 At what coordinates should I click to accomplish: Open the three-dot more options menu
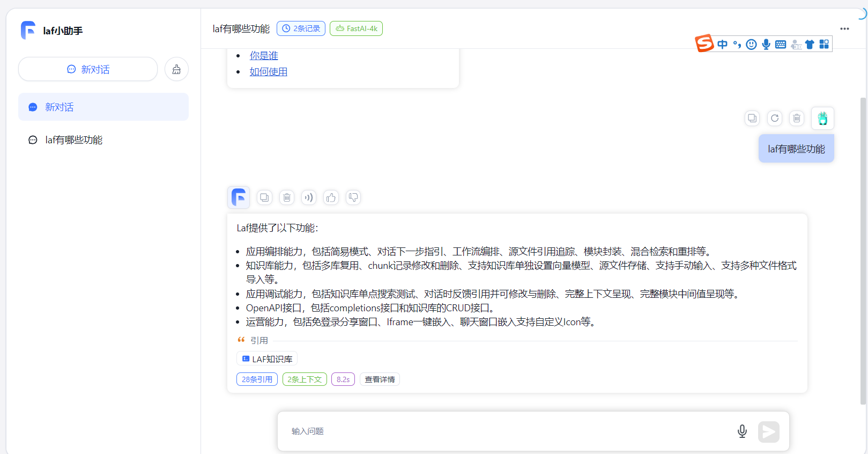click(844, 29)
